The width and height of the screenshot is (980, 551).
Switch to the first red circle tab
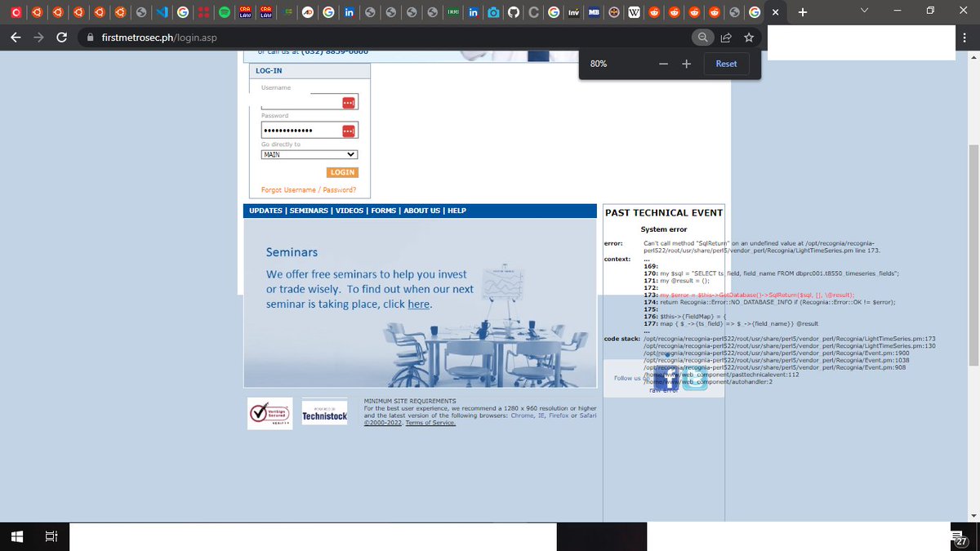pos(16,12)
